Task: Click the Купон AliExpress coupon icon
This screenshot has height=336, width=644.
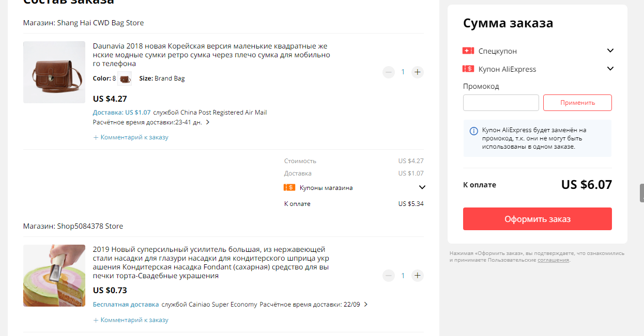Action: pyautogui.click(x=468, y=69)
